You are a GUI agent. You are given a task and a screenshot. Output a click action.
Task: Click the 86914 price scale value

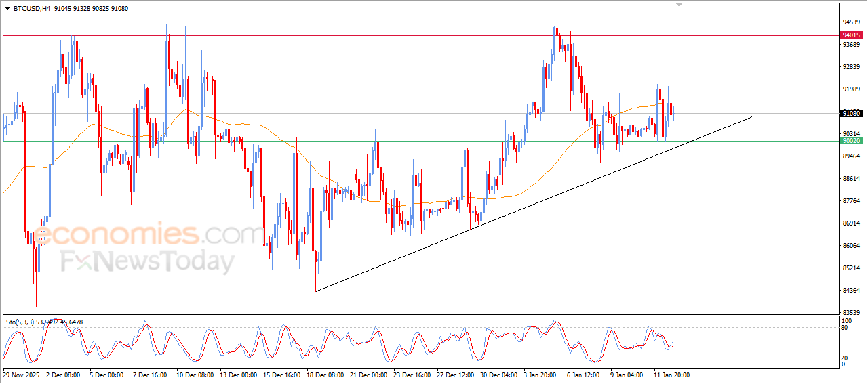pos(851,223)
